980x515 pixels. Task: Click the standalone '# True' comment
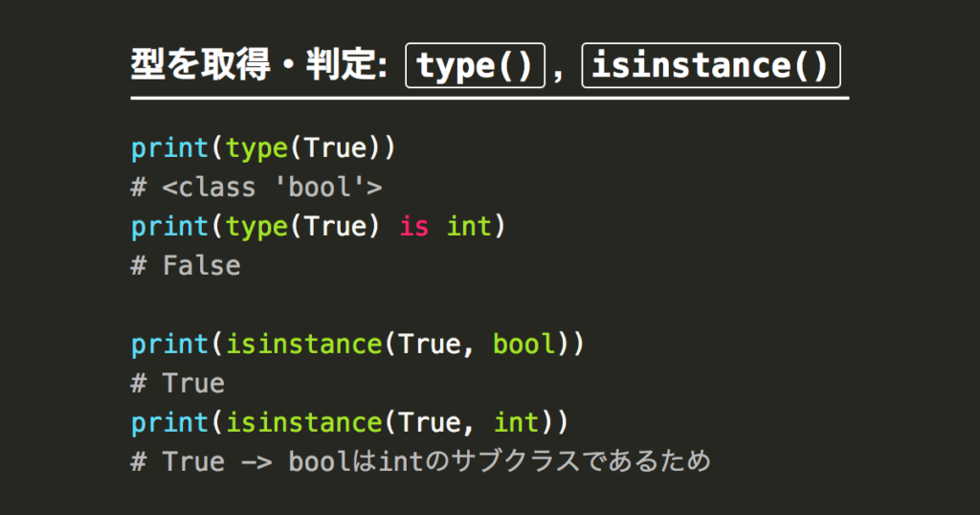(177, 383)
